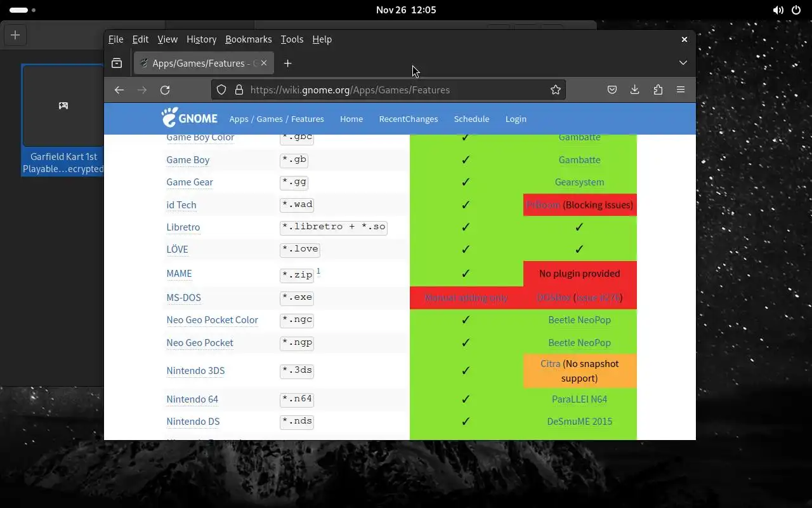Open the Help menu
This screenshot has height=508, width=812.
click(322, 39)
